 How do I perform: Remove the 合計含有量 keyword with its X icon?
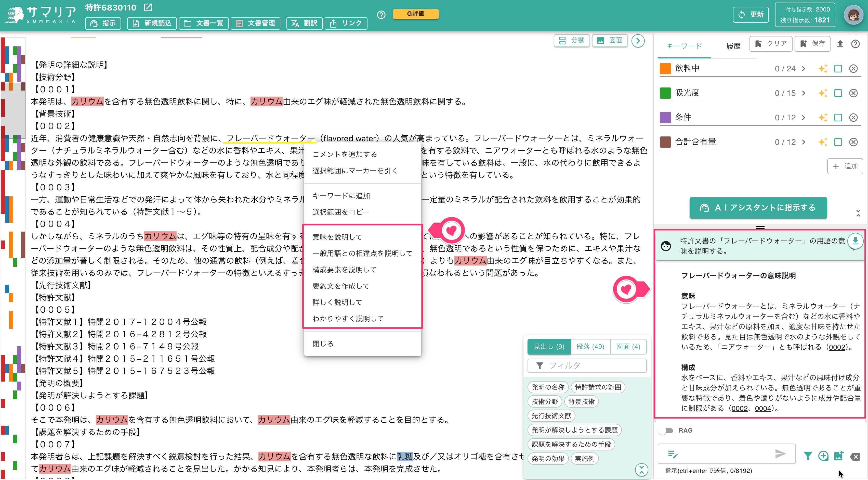[x=853, y=142]
